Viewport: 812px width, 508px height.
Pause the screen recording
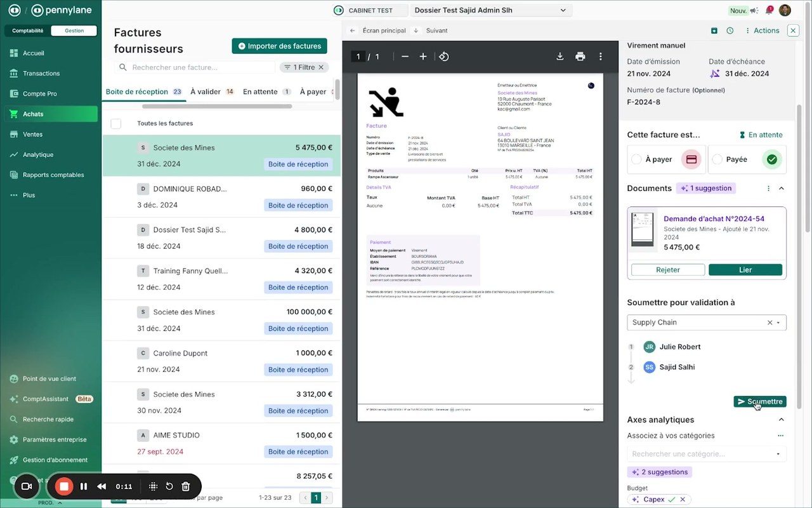click(84, 486)
